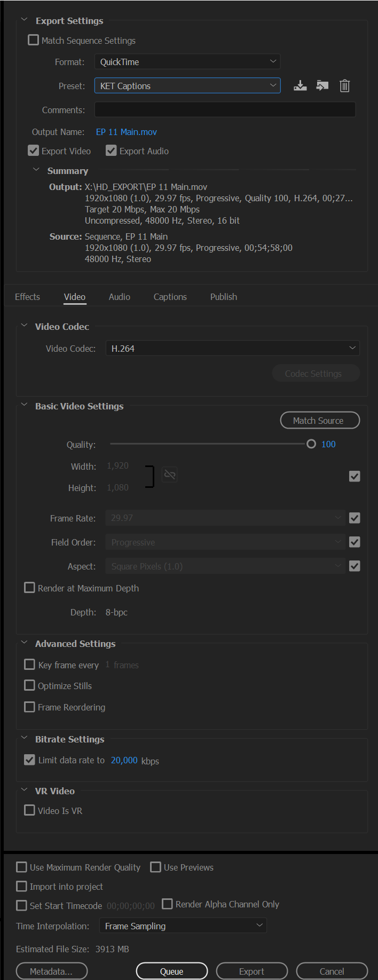Disable the Limit data rate option

[29, 760]
